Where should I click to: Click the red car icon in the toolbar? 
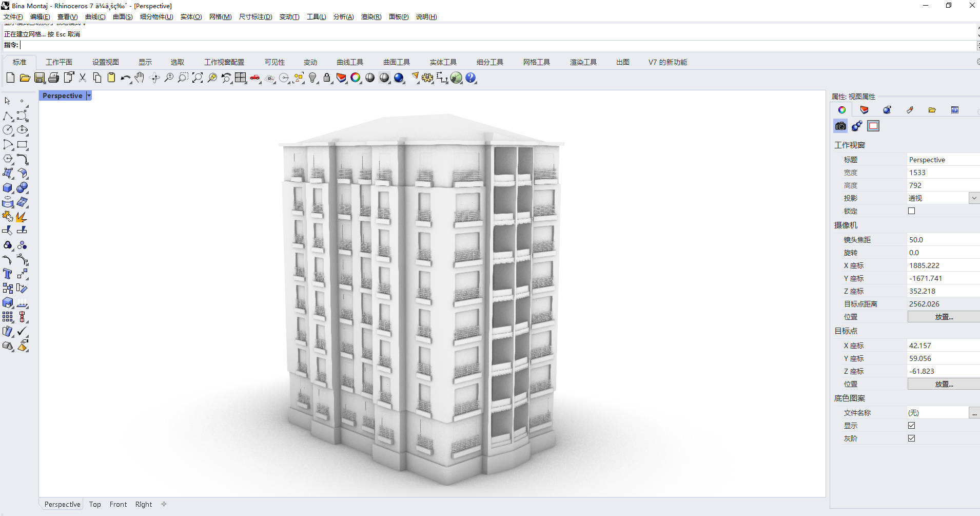255,78
